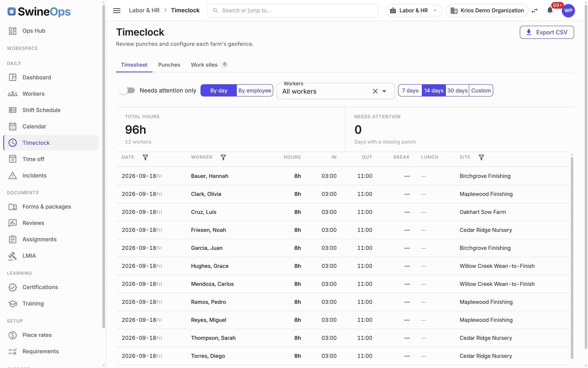Go to Labor & HR breadcrumb
588x368 pixels.
tap(144, 10)
